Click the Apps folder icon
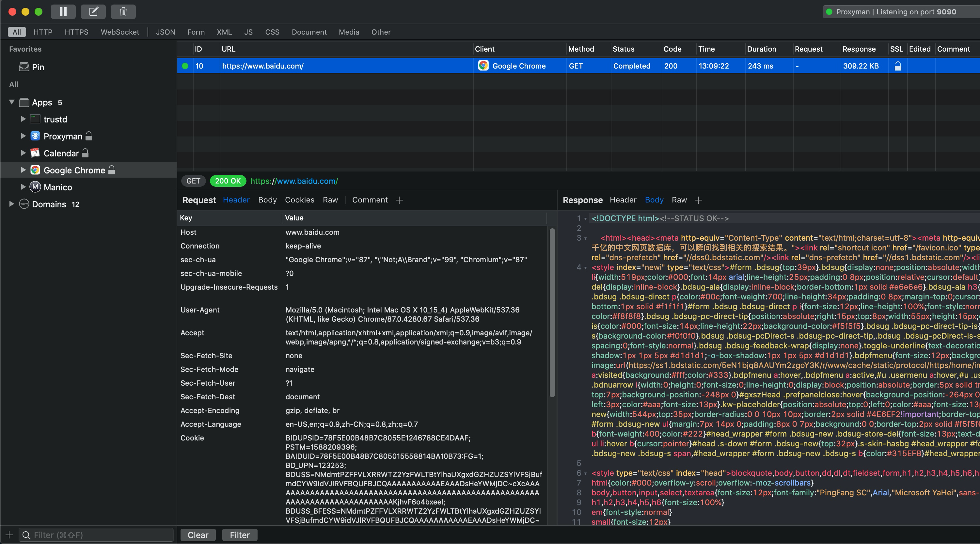Viewport: 980px width, 544px height. 24,102
